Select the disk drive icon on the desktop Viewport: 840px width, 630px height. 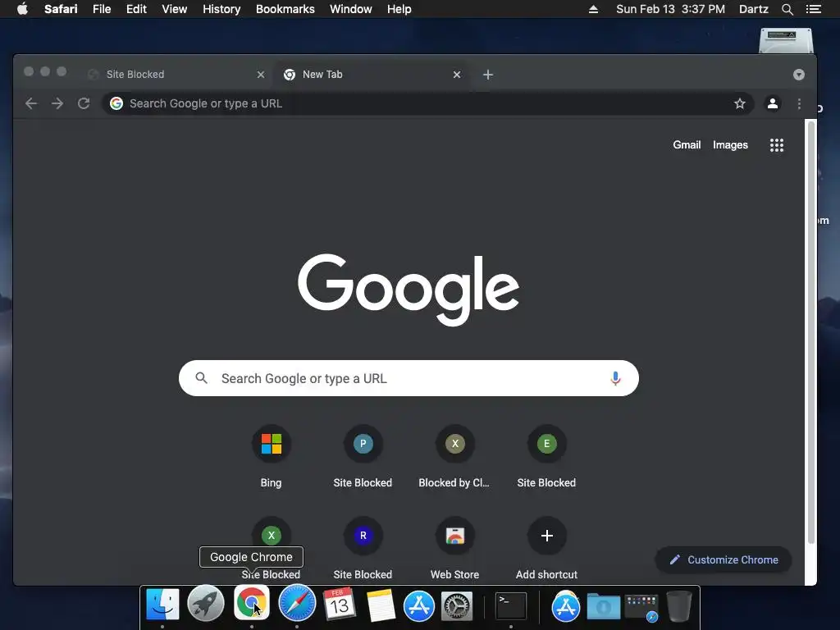click(786, 41)
